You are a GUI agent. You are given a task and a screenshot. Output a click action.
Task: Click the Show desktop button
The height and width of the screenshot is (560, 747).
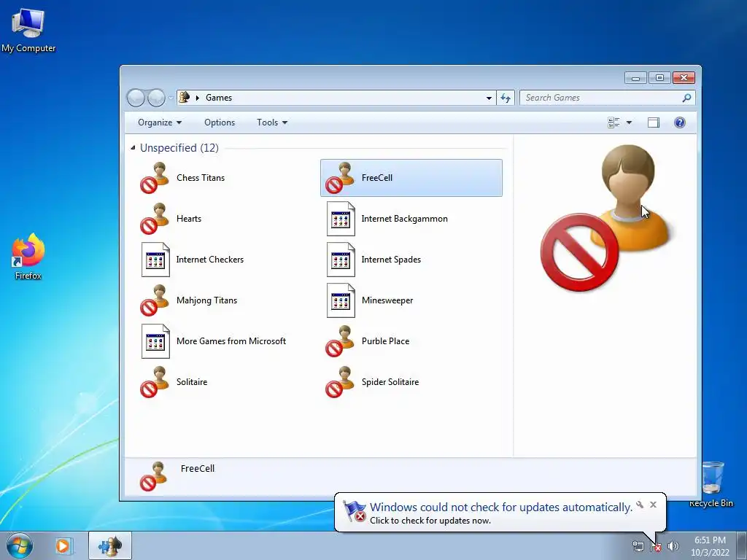(742, 545)
